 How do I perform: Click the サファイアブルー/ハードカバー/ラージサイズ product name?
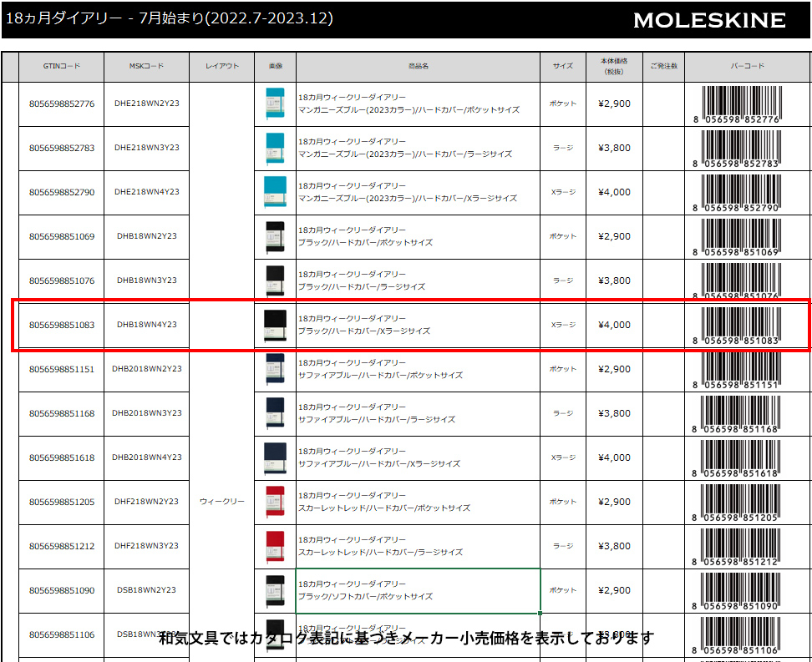pyautogui.click(x=377, y=420)
